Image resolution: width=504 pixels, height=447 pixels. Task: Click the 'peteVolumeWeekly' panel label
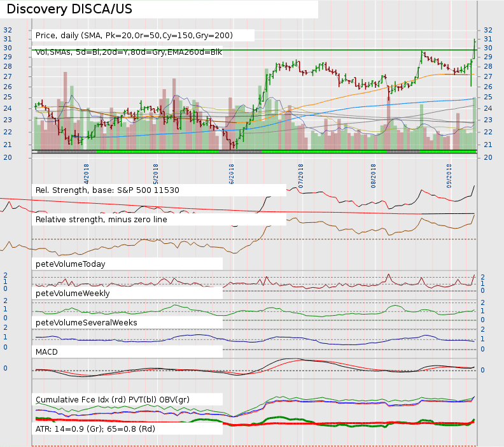click(73, 294)
